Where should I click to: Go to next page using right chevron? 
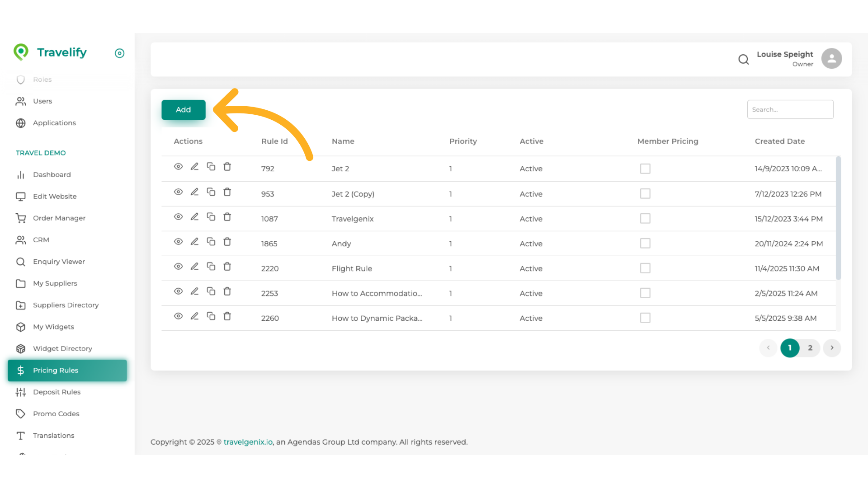click(x=832, y=348)
